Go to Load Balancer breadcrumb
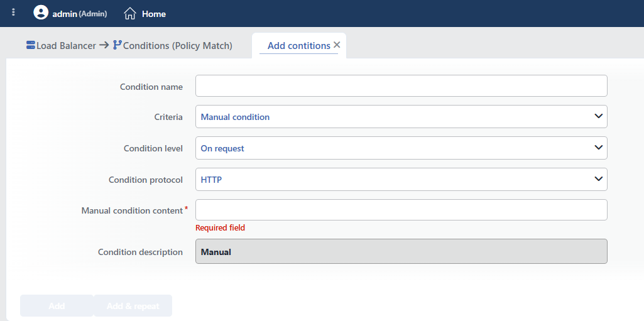 (x=66, y=46)
